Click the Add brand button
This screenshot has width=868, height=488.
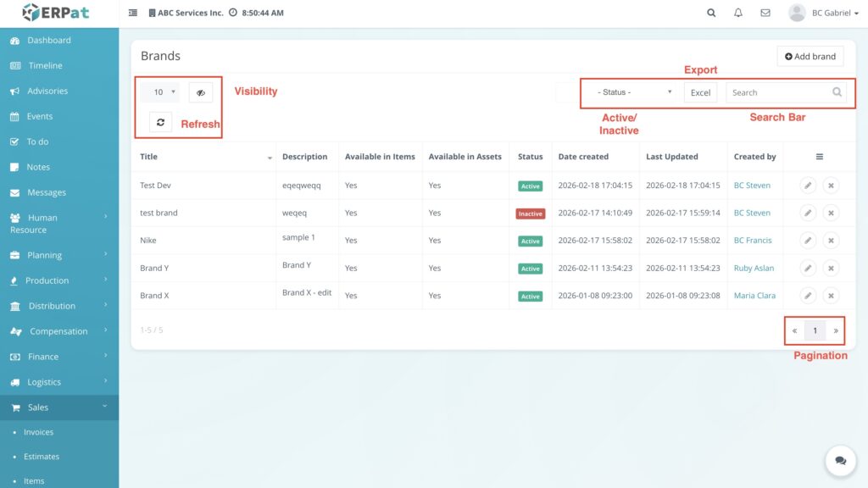810,56
